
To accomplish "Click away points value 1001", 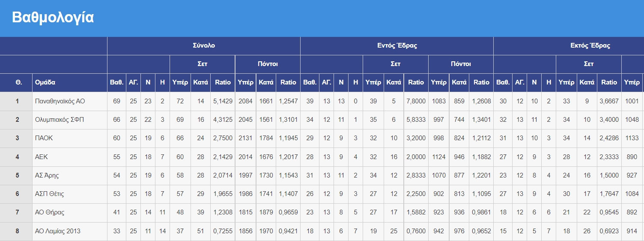I will pos(632,101).
